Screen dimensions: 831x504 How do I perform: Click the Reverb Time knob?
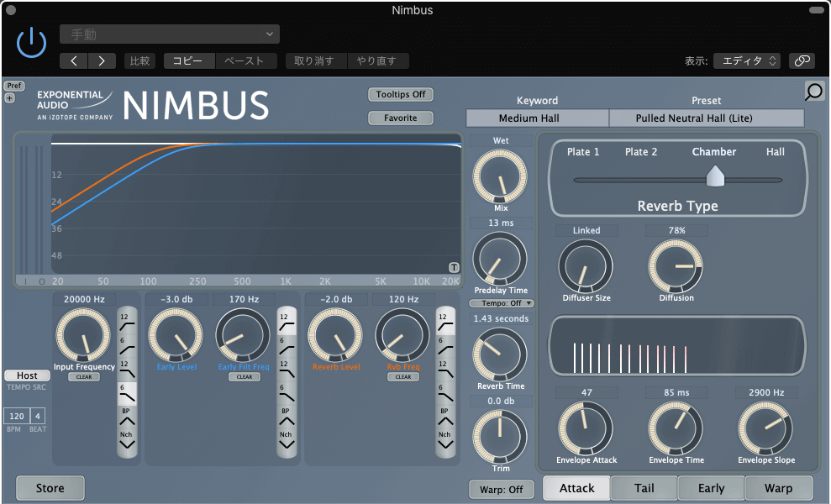500,354
